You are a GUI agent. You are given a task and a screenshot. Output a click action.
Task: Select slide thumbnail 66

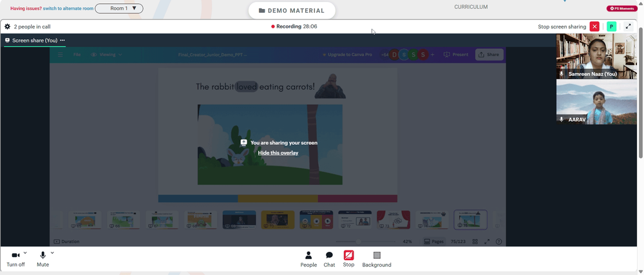123,220
